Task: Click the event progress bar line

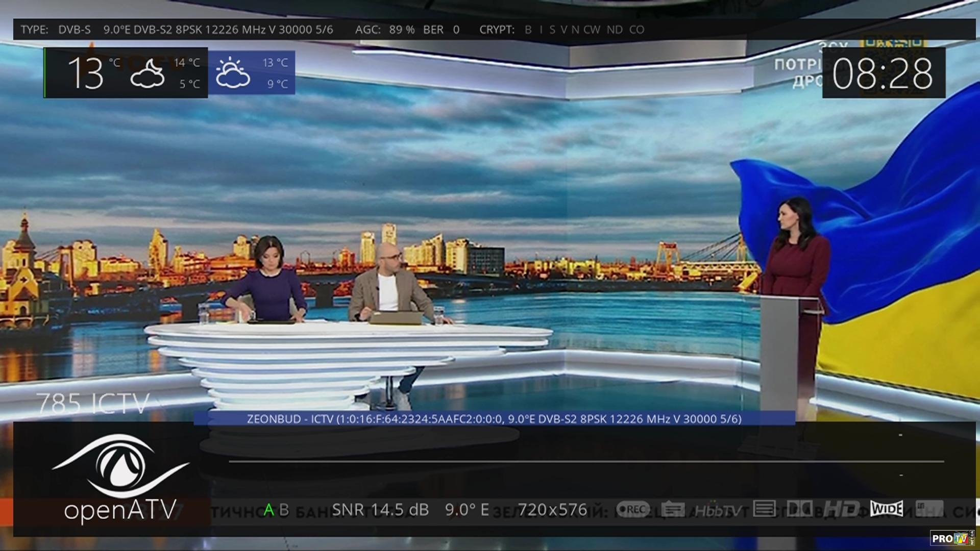Action: 586,462
